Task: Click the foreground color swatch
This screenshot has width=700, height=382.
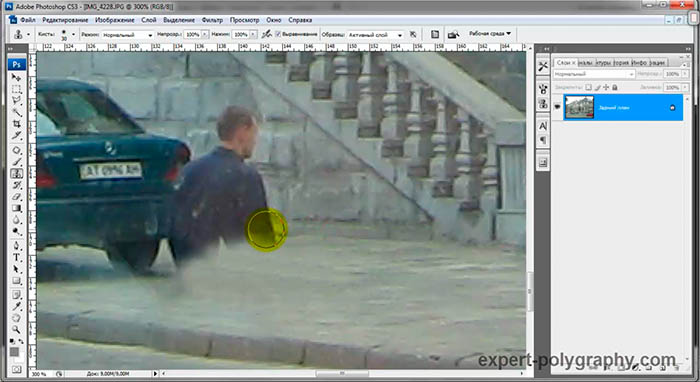Action: tap(14, 352)
